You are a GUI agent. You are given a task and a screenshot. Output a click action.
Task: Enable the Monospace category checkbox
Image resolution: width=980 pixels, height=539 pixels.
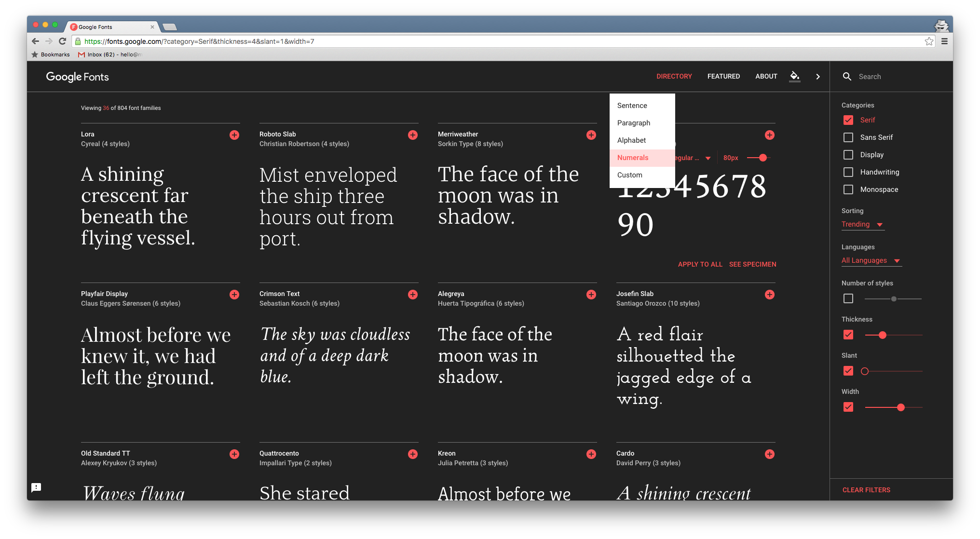pos(848,189)
